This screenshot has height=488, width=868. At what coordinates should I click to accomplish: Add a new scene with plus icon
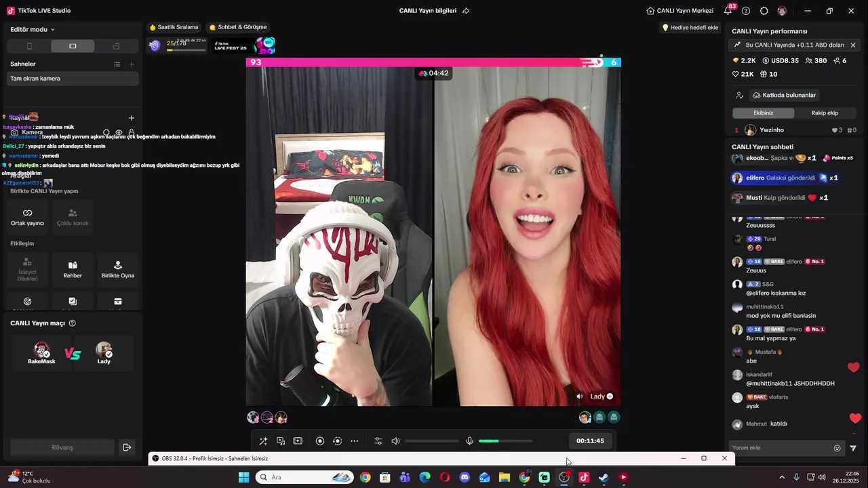pyautogui.click(x=132, y=64)
